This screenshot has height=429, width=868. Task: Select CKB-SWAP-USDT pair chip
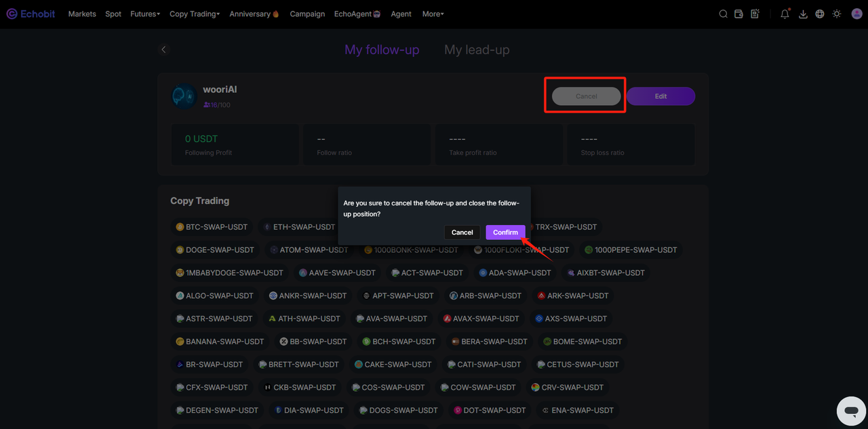299,388
